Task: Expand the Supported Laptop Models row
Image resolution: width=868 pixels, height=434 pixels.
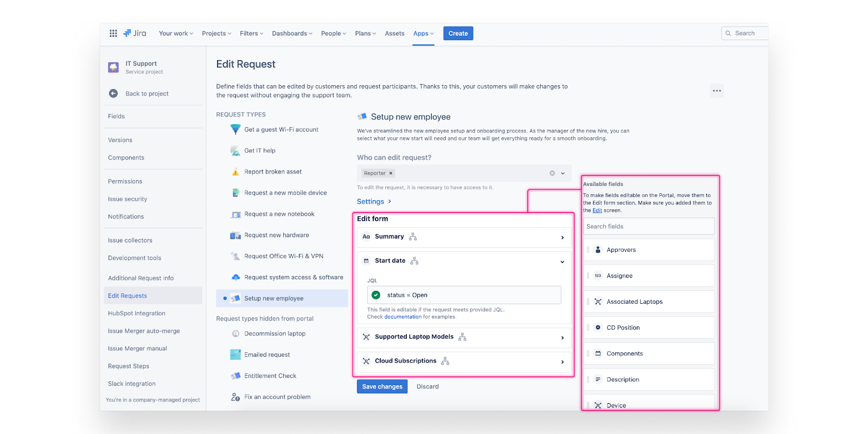Action: (563, 338)
